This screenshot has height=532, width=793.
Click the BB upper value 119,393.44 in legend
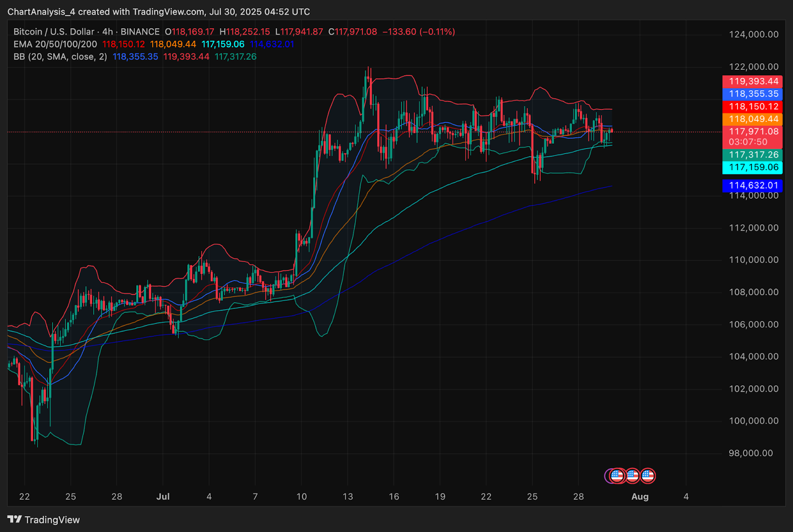pos(186,56)
